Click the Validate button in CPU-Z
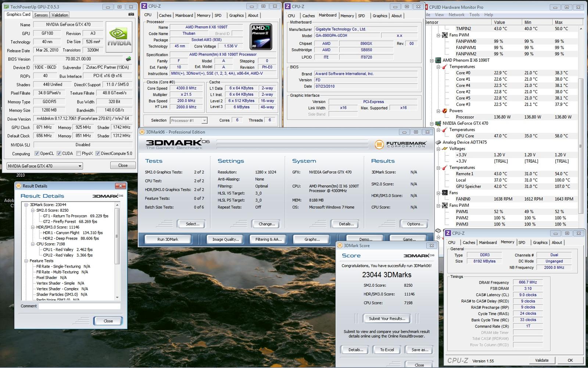Image resolution: width=588 pixels, height=368 pixels. [542, 360]
